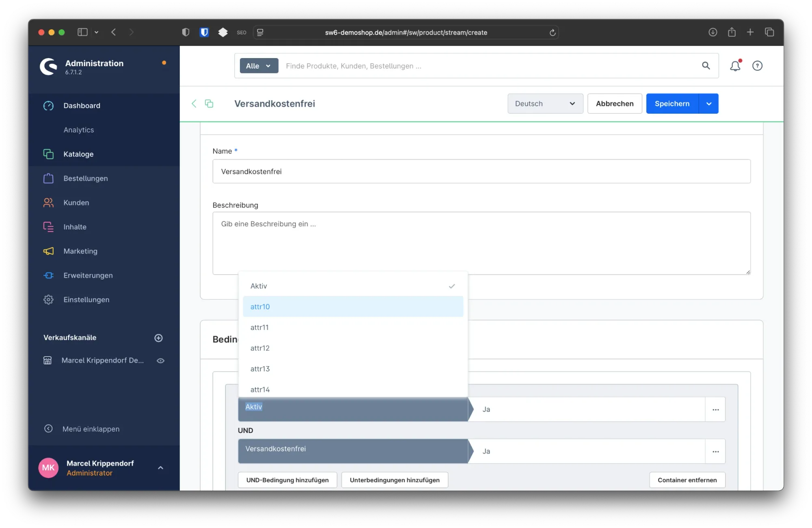Open the three-dot menu on the Aktiv condition
Viewport: 812px width, 528px height.
[715, 409]
